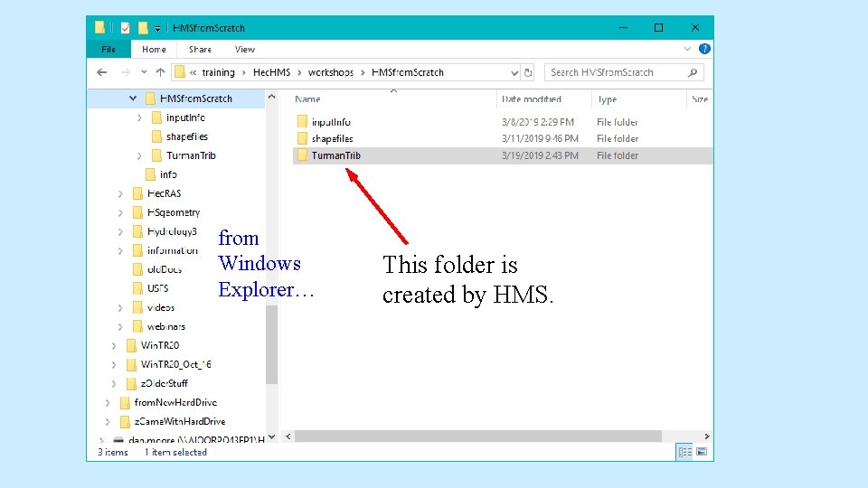
Task: Minimize the HMSfromScratch Explorer window
Action: (x=623, y=28)
